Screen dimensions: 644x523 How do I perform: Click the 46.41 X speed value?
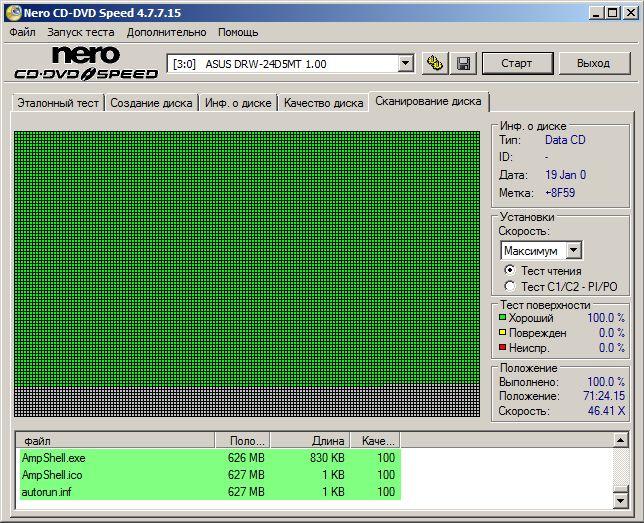pos(606,410)
